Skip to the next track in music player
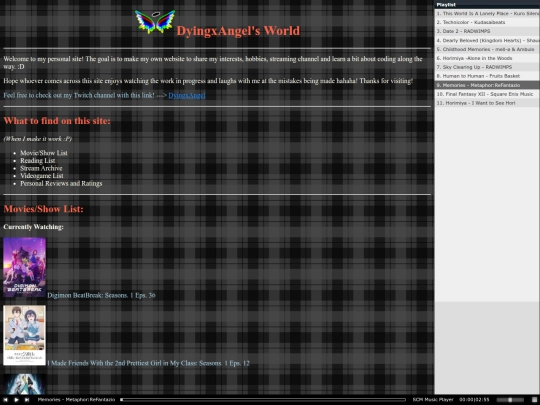The height and width of the screenshot is (405, 540). pos(27,399)
